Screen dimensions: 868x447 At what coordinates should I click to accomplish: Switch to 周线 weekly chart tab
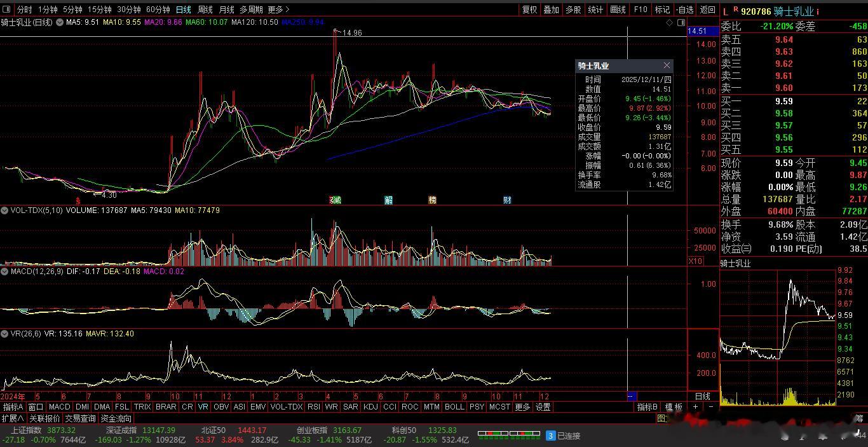[x=205, y=10]
